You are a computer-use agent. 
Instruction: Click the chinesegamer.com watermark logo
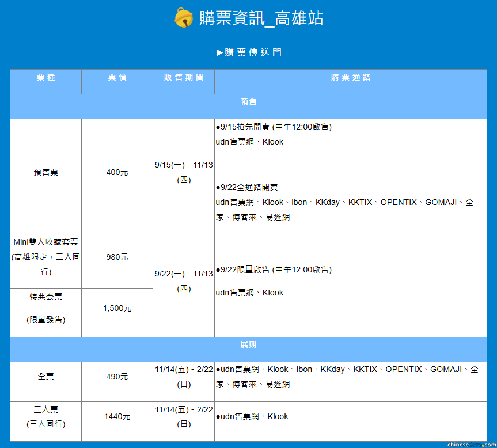pos(471,444)
